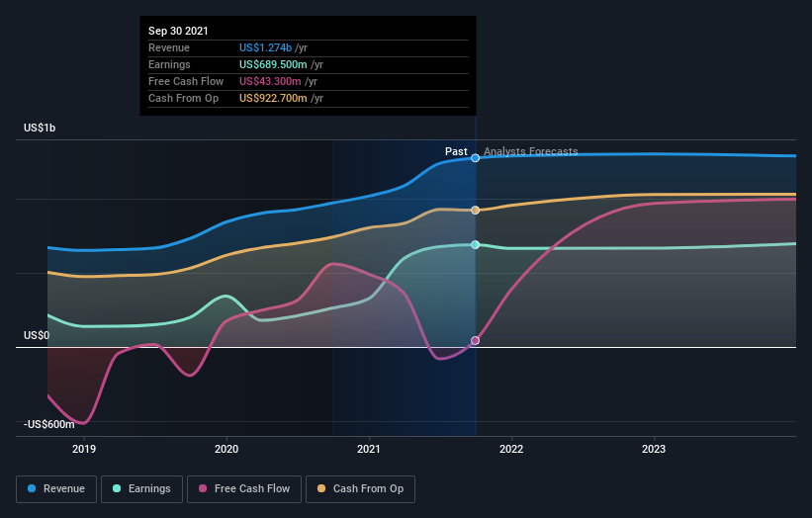812x518 pixels.
Task: Click the Past label on chart
Action: coord(456,151)
